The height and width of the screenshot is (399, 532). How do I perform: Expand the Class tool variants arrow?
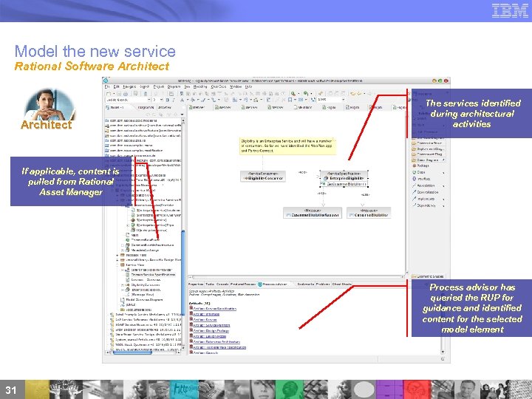pyautogui.click(x=443, y=173)
